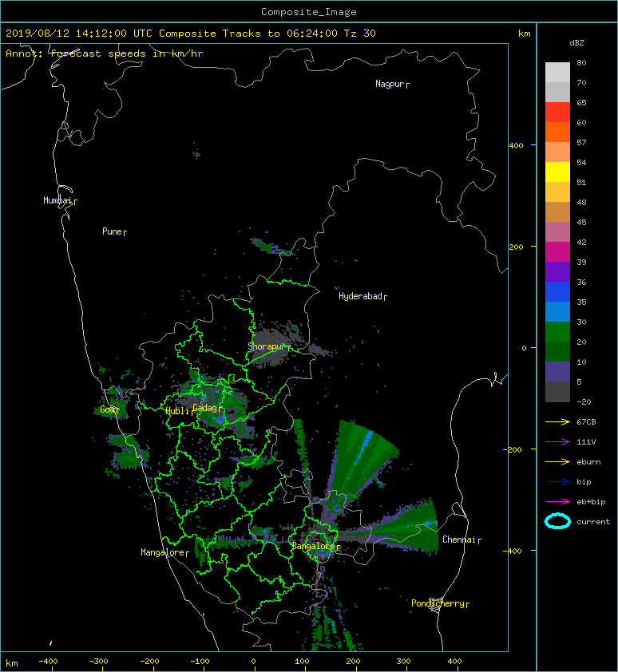Select the eburn arrow legend icon
This screenshot has height=672, width=618.
coord(557,462)
